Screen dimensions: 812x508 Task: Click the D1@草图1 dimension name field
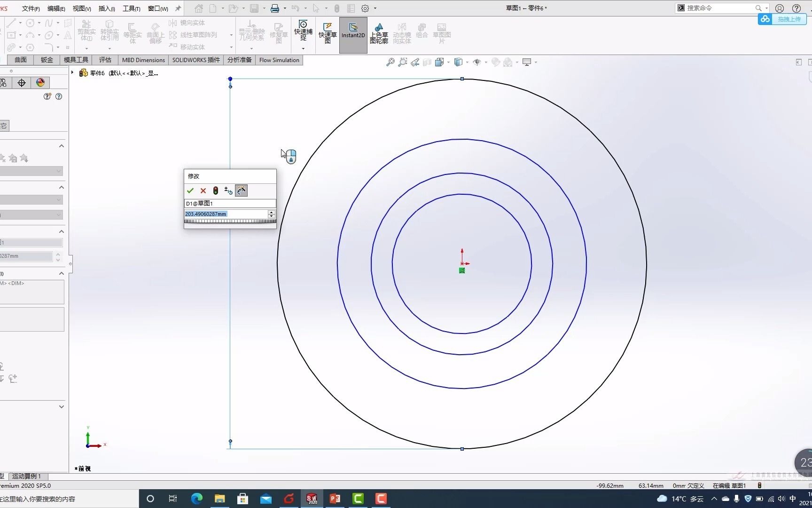click(x=230, y=203)
